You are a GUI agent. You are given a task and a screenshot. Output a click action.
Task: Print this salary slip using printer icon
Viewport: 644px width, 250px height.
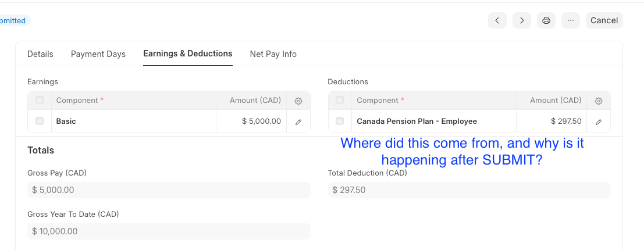coord(546,20)
